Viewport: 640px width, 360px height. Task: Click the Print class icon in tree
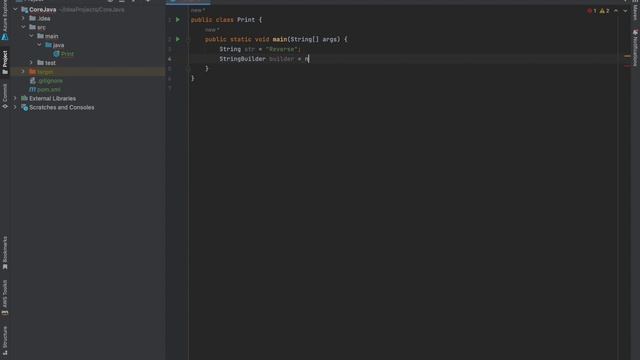click(56, 54)
